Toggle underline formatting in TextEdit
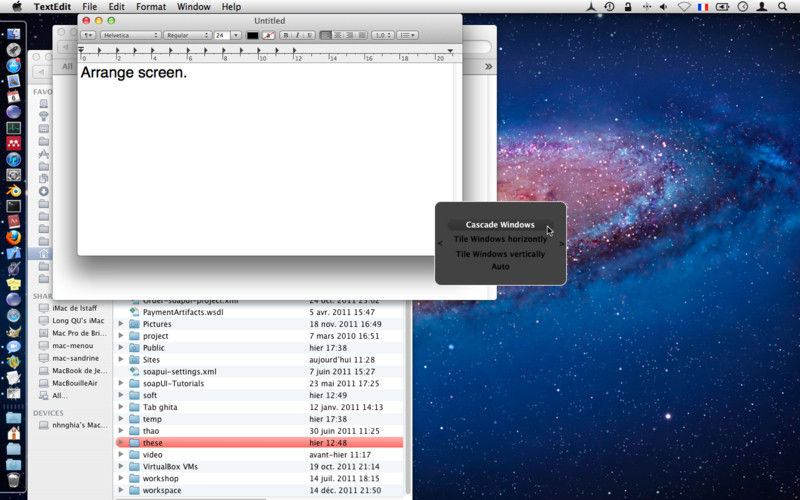 tap(309, 35)
